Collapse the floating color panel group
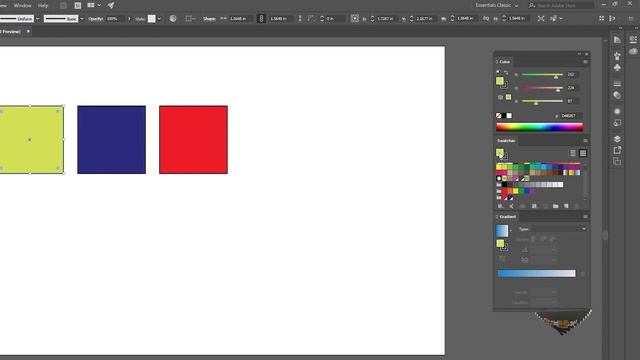This screenshot has height=360, width=640. [x=579, y=54]
